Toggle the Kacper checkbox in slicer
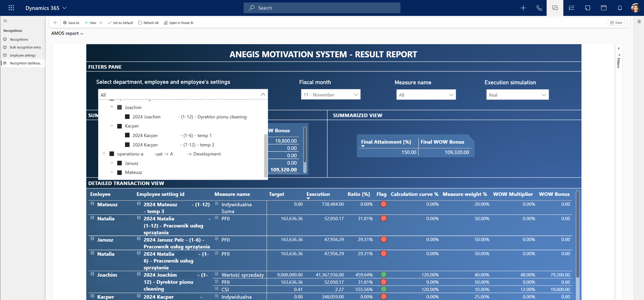 click(120, 126)
